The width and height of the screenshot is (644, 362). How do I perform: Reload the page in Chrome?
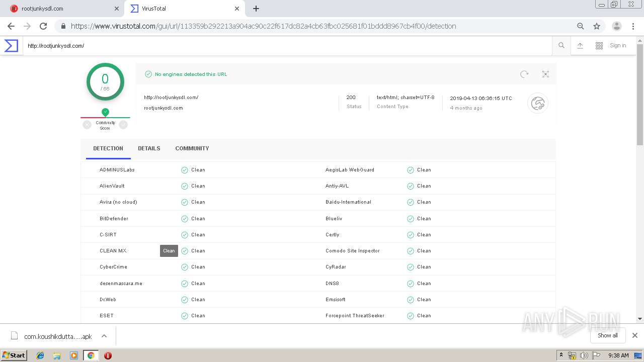click(43, 26)
